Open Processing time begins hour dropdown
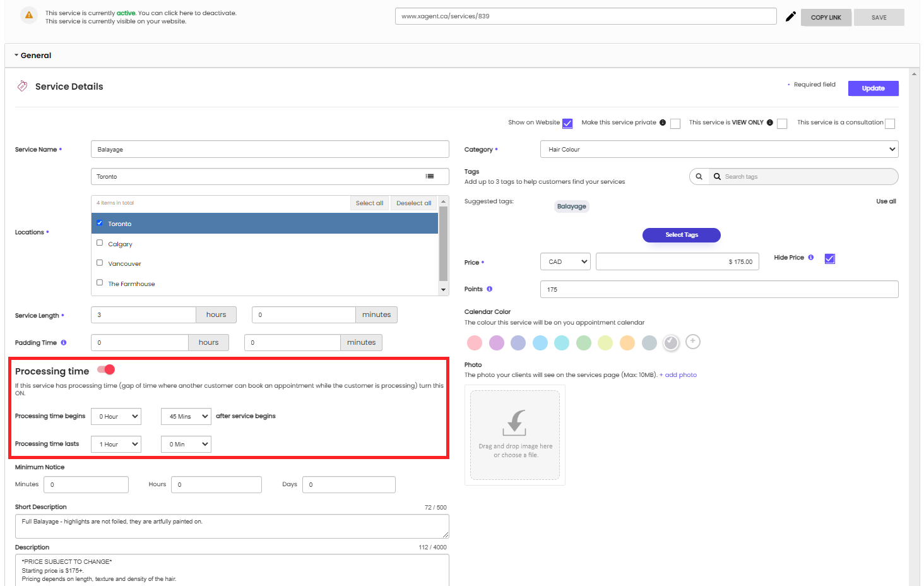The height and width of the screenshot is (586, 924). 116,416
